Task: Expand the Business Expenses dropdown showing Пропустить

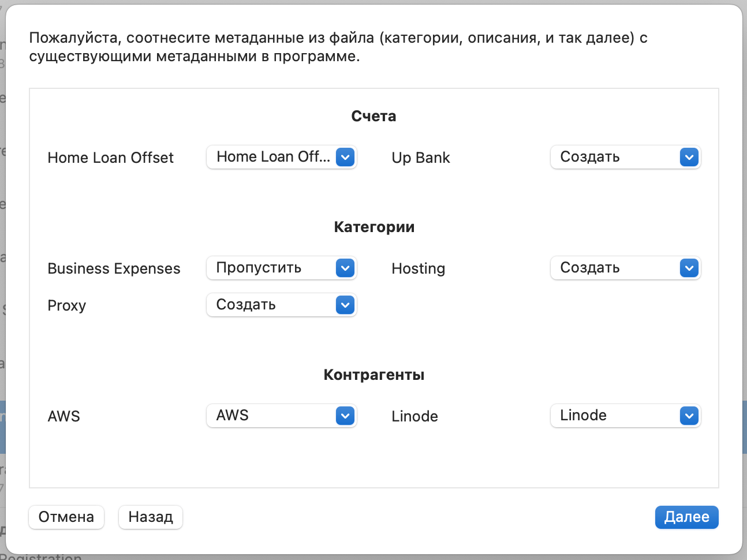Action: pos(282,268)
